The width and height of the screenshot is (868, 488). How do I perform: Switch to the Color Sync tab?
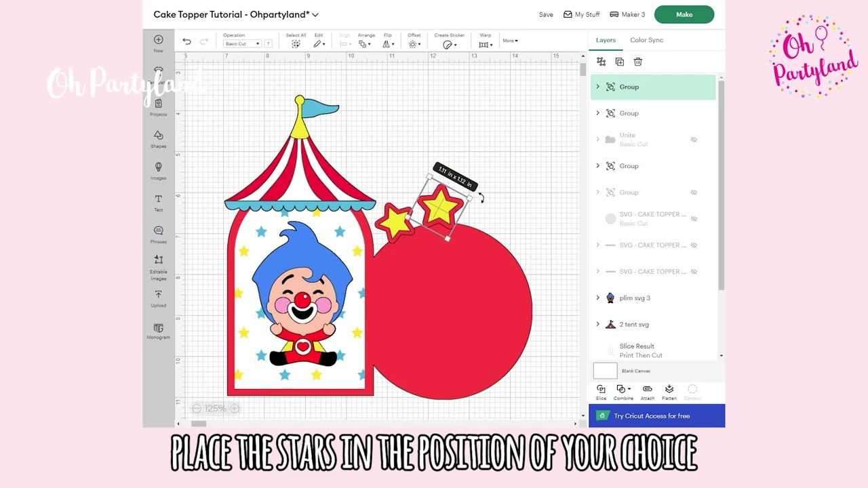click(646, 40)
